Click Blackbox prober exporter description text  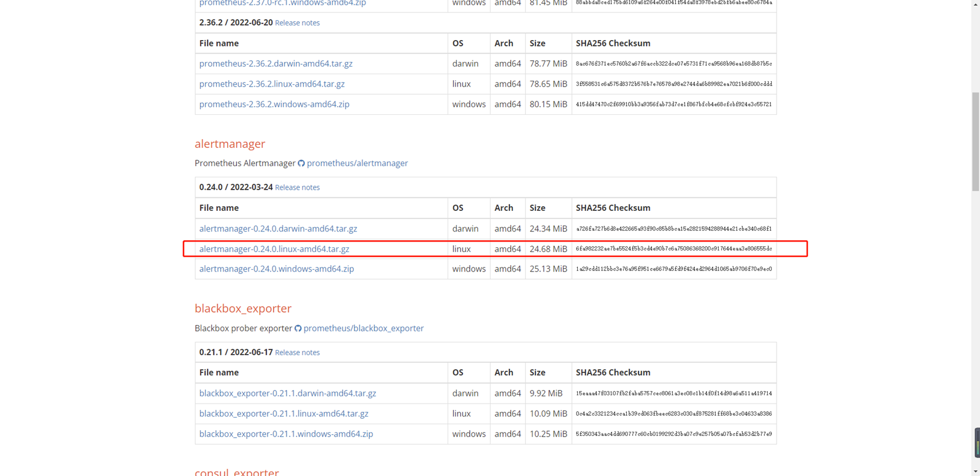click(x=244, y=328)
